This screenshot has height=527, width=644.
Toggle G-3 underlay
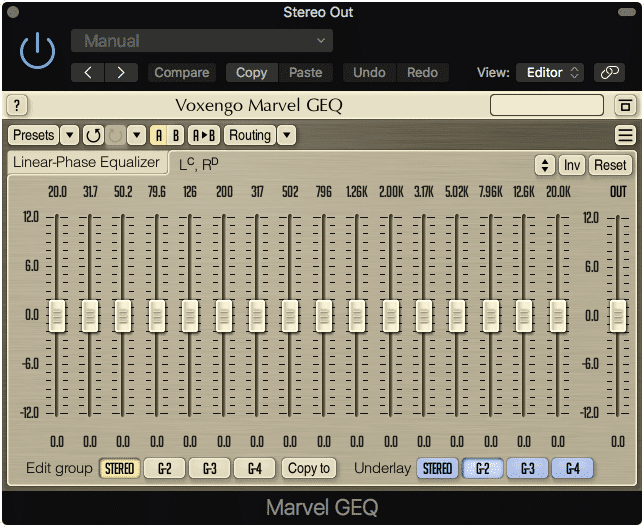coord(528,468)
